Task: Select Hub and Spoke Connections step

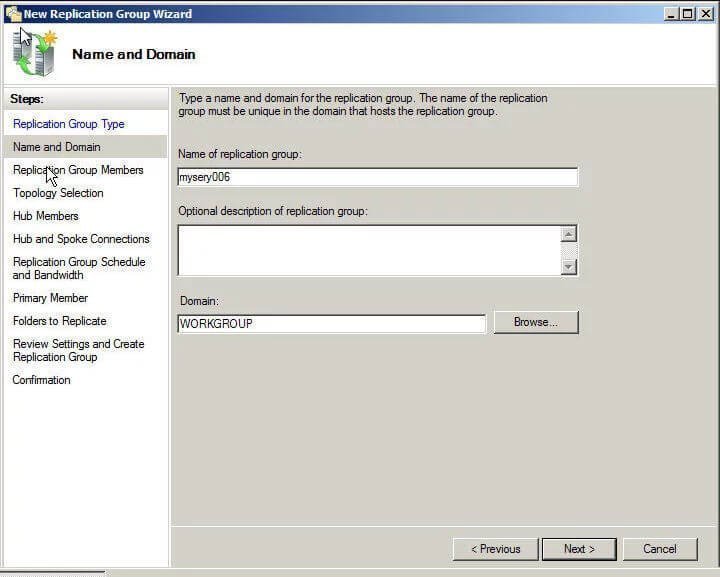Action: (x=81, y=239)
